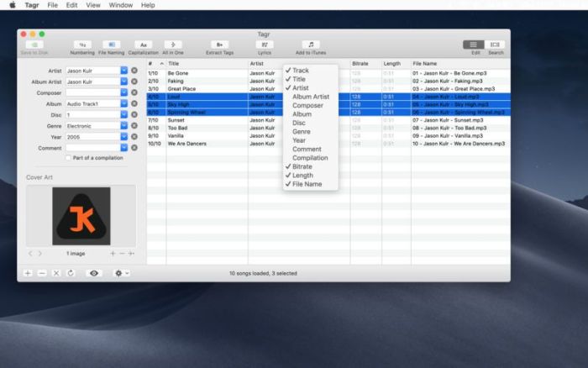Image resolution: width=588 pixels, height=368 pixels.
Task: Open the Lyrics tool
Action: (265, 45)
